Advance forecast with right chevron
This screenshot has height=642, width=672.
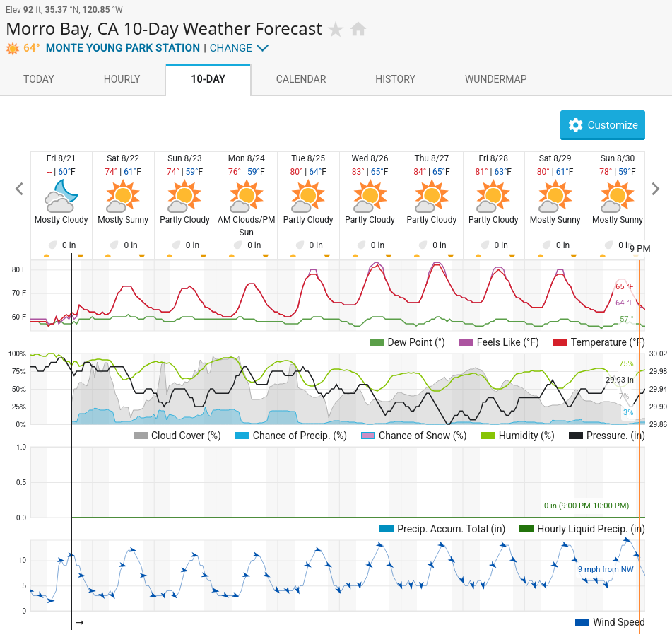[655, 189]
